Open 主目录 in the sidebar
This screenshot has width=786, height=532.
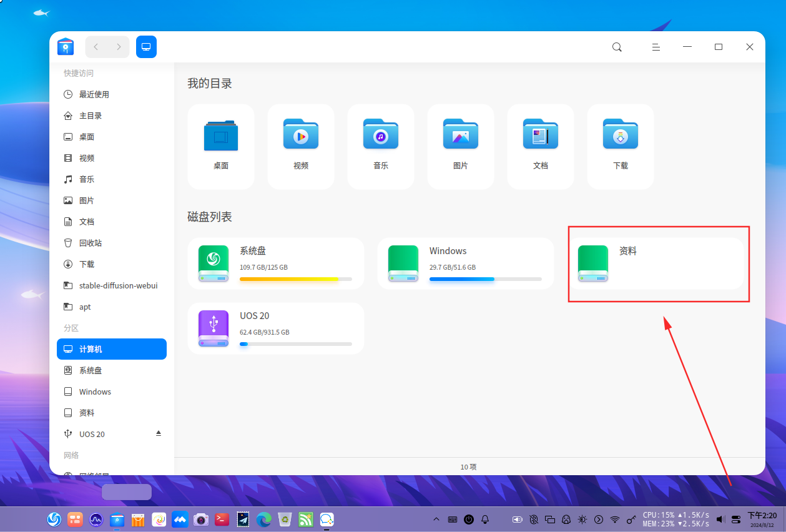112,116
